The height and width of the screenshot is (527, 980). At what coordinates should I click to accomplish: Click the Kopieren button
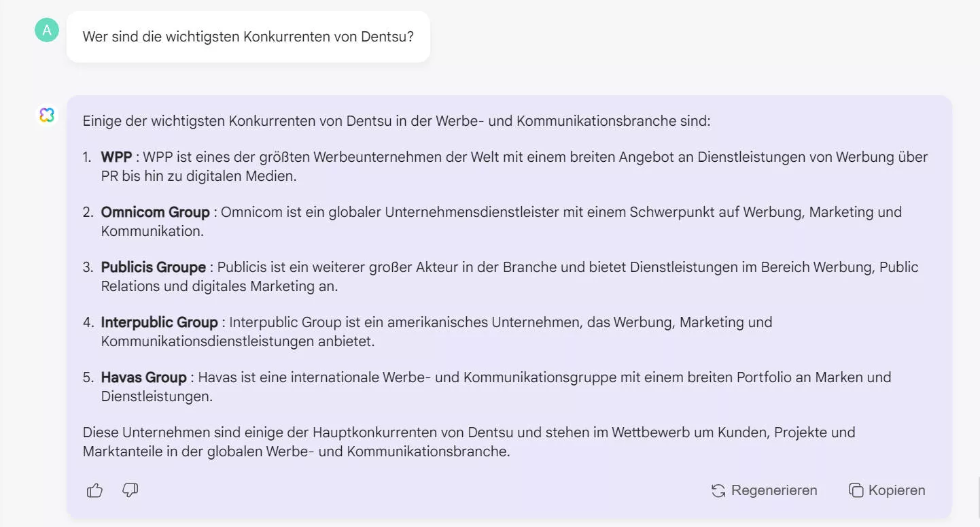[x=888, y=490]
